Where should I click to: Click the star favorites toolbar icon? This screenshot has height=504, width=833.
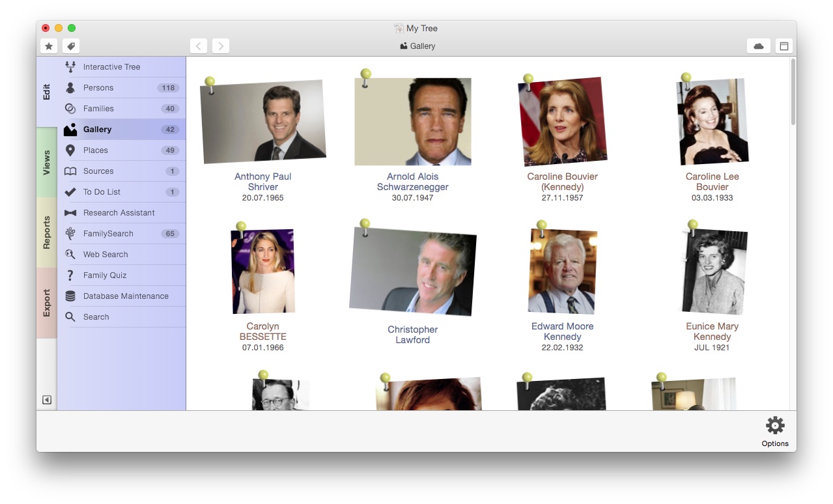tap(49, 46)
